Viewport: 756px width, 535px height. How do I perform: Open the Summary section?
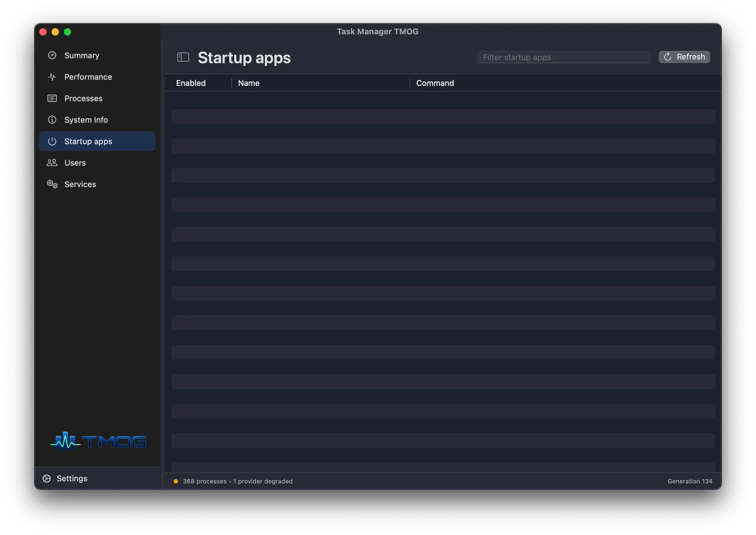97,55
